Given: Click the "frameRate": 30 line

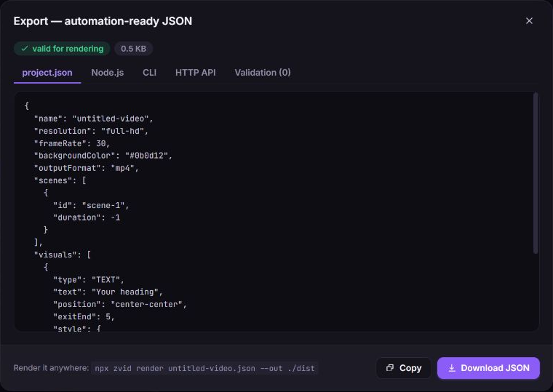Looking at the screenshot, I should pos(72,143).
